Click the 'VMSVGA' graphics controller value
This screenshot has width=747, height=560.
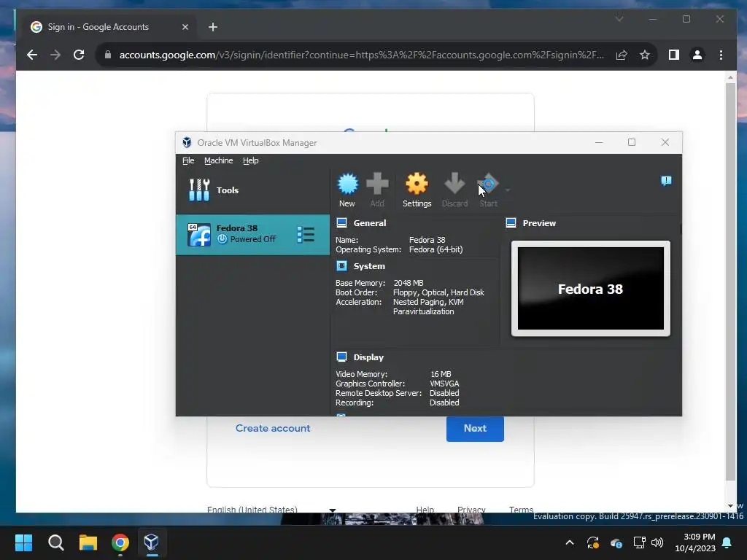[x=444, y=384]
